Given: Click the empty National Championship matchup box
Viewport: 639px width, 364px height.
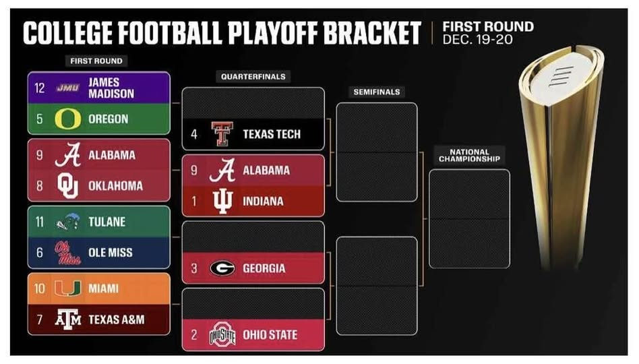Looking at the screenshot, I should coord(469,218).
